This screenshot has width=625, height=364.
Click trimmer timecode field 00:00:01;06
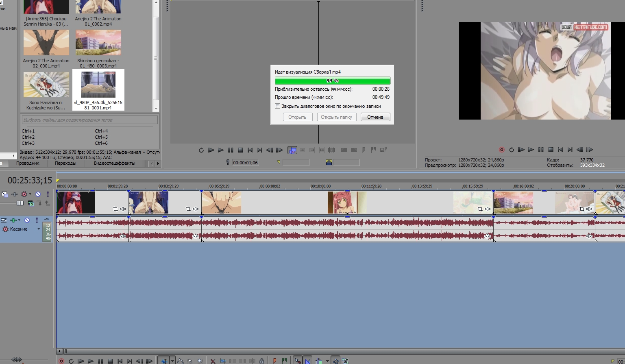(x=245, y=163)
